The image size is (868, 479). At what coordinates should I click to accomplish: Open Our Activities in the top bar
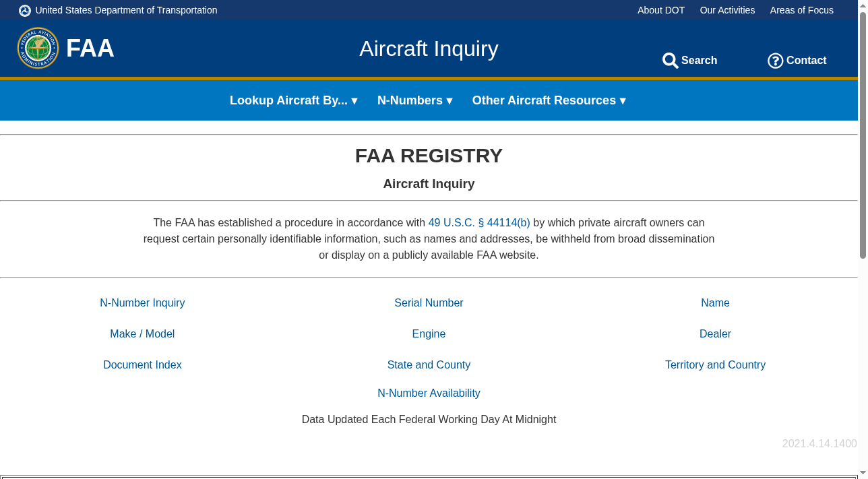click(727, 10)
